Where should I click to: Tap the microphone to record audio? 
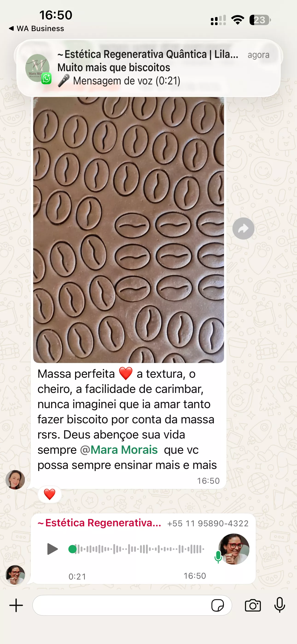(280, 605)
